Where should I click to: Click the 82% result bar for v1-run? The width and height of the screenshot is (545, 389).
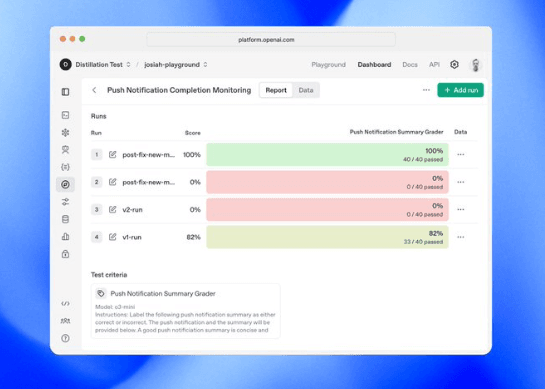[327, 237]
